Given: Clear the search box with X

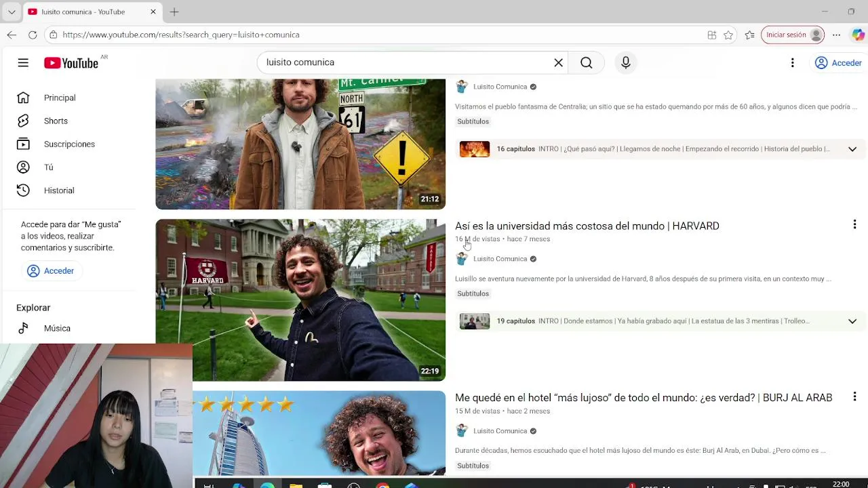Looking at the screenshot, I should click(x=558, y=62).
